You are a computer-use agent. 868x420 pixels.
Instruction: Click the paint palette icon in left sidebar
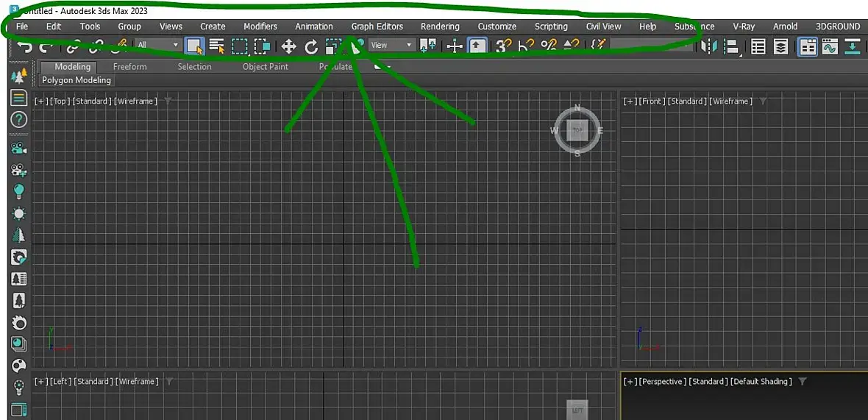point(19,366)
